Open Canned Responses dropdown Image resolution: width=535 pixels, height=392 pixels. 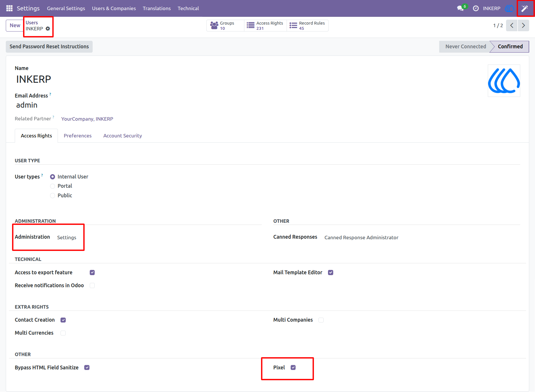(361, 238)
